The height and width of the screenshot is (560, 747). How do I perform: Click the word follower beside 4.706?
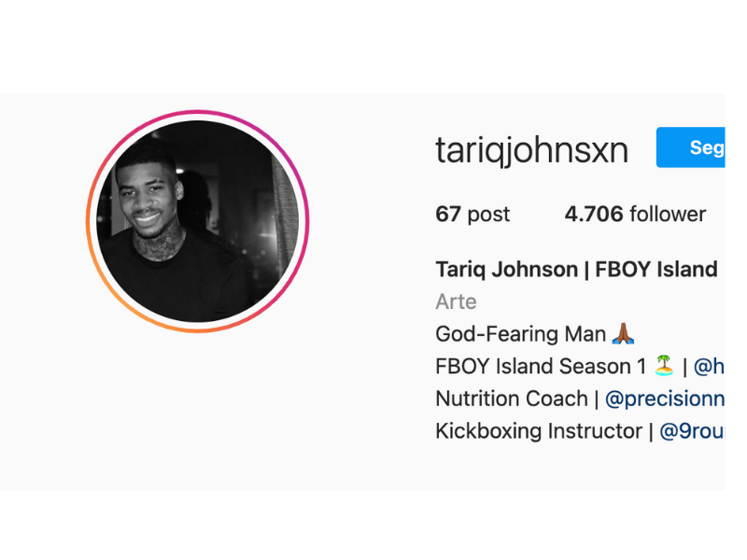[668, 215]
